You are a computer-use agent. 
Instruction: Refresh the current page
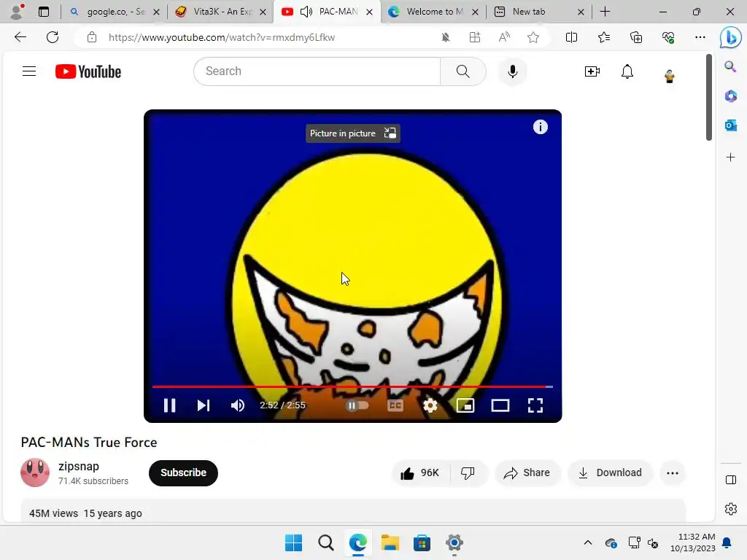(53, 37)
